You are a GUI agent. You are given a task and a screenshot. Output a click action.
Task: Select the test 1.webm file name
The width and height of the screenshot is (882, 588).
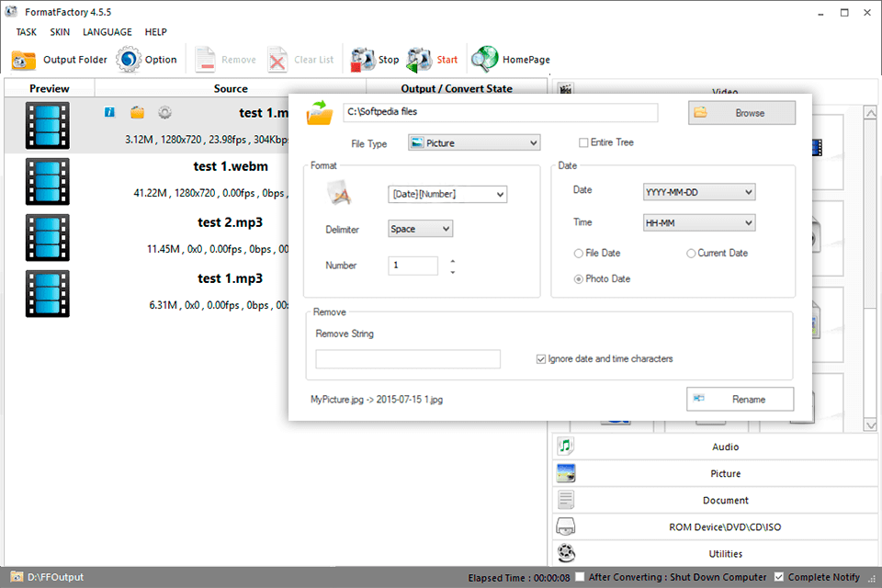pyautogui.click(x=231, y=166)
